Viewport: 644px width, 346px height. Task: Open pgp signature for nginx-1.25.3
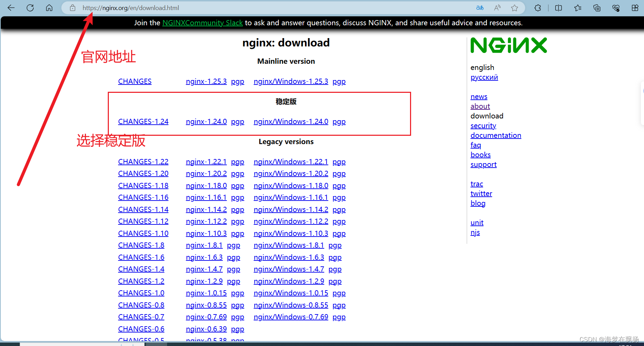click(x=238, y=82)
